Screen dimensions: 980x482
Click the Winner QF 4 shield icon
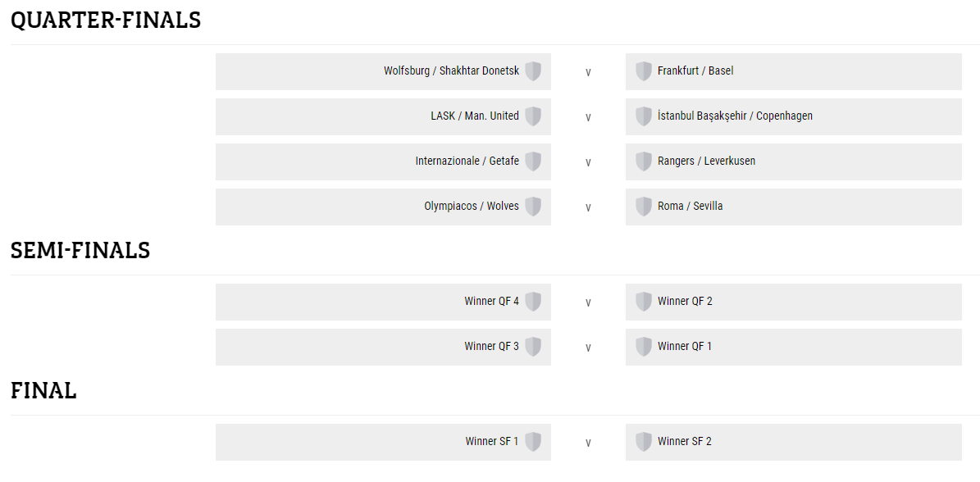[x=533, y=302]
